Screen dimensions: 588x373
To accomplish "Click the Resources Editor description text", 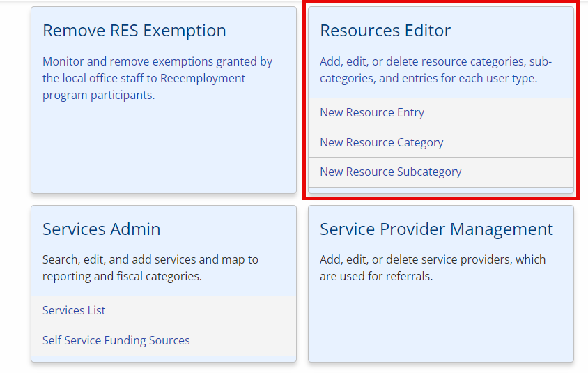I will tap(435, 70).
